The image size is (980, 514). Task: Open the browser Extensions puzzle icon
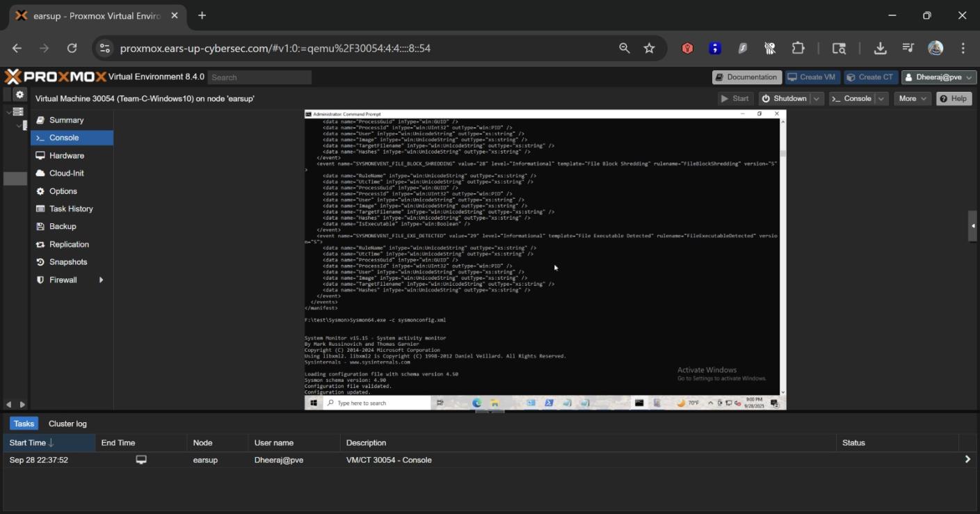click(798, 47)
